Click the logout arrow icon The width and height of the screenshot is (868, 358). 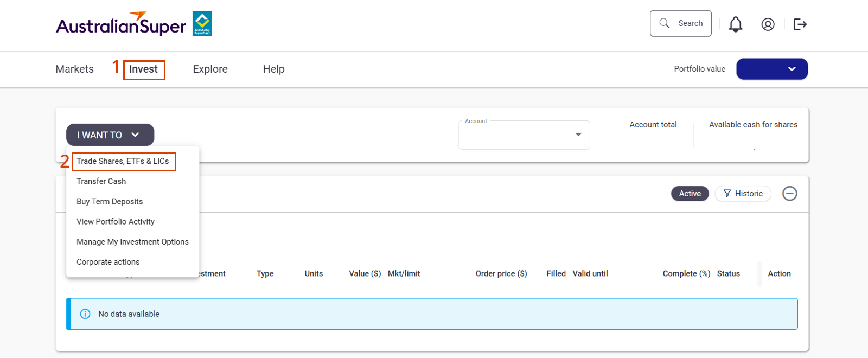(800, 24)
